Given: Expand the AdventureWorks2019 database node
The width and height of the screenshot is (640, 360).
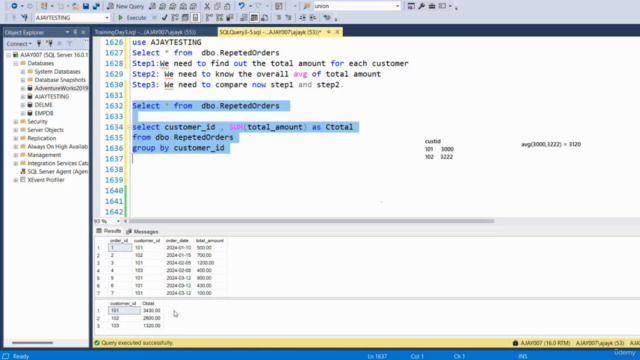Looking at the screenshot, I should 23,88.
